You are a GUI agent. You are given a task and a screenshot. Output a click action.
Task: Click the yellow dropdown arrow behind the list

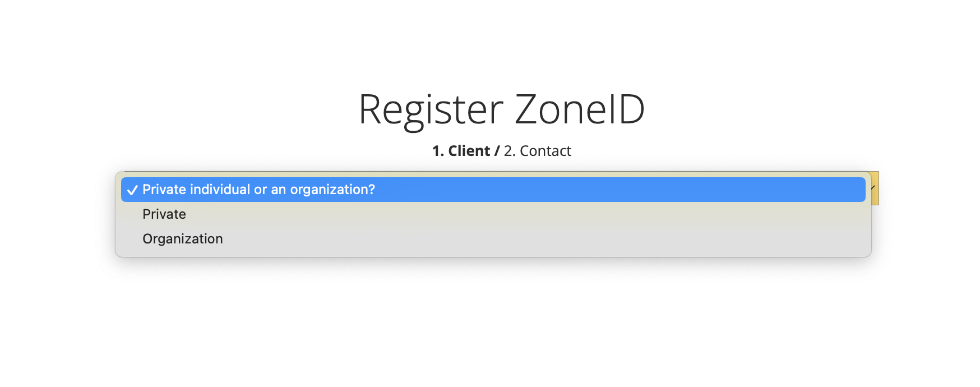875,188
